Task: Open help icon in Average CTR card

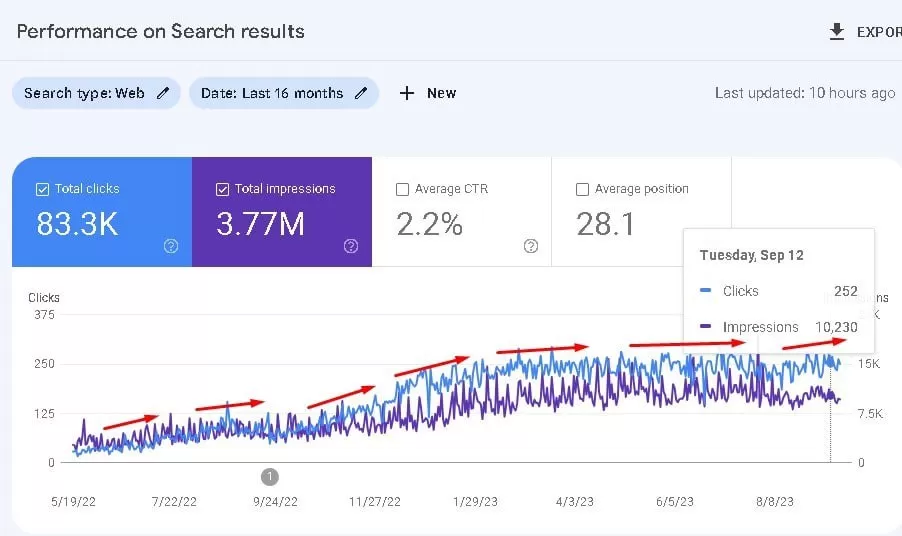Action: point(531,246)
